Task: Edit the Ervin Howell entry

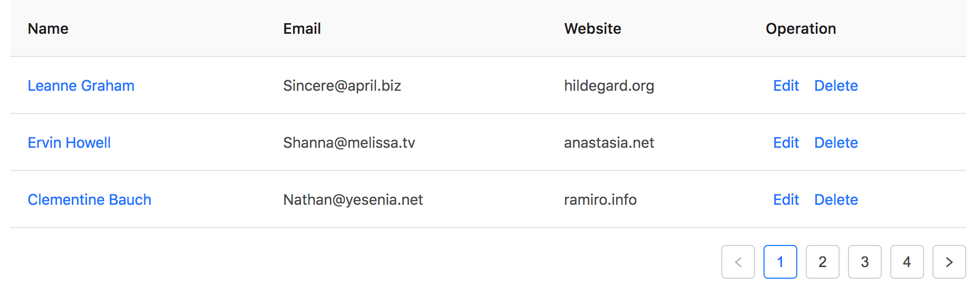Action: coord(786,143)
